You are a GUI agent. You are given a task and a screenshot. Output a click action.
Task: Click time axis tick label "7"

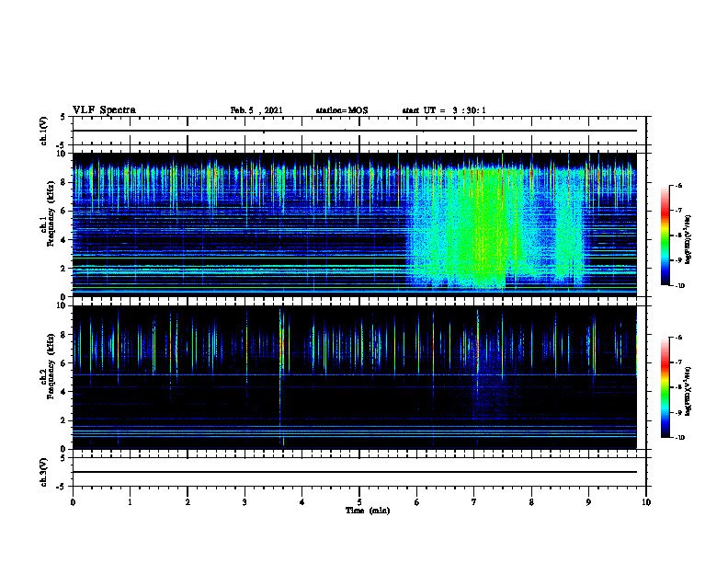pyautogui.click(x=474, y=502)
